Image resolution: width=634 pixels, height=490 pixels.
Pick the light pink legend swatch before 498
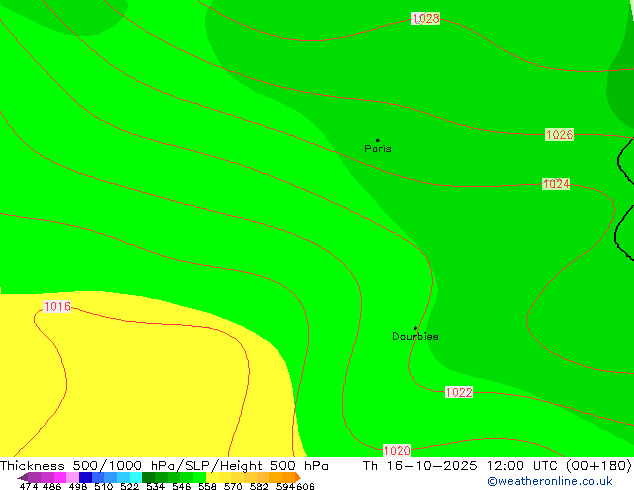pos(72,477)
